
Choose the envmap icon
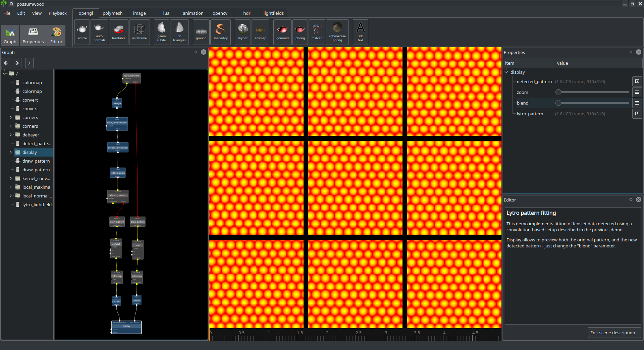click(x=260, y=32)
